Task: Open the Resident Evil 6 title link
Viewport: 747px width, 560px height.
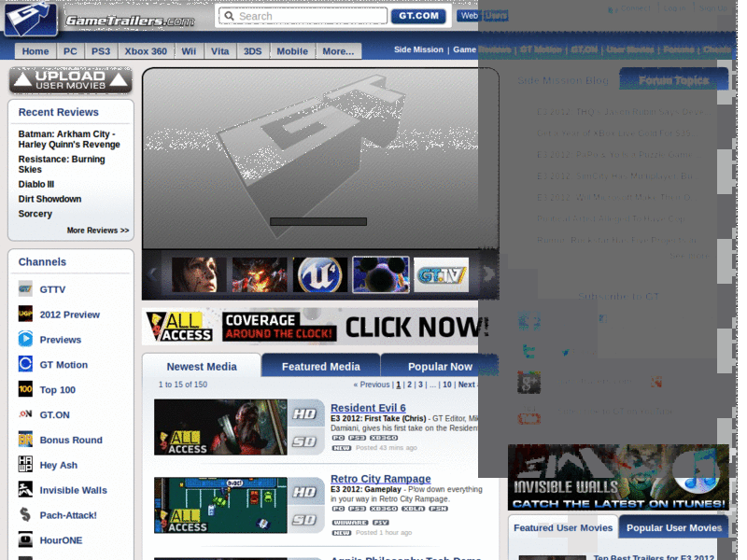Action: point(368,408)
